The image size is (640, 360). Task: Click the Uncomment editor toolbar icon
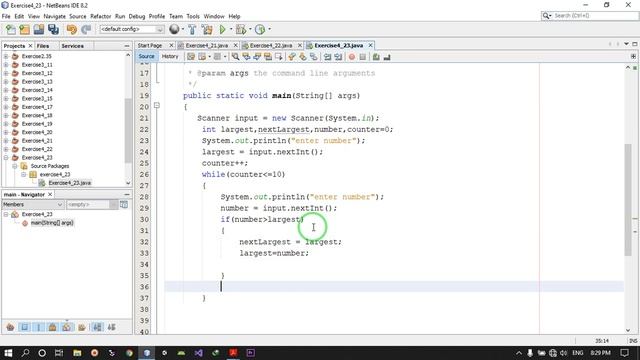[387, 57]
